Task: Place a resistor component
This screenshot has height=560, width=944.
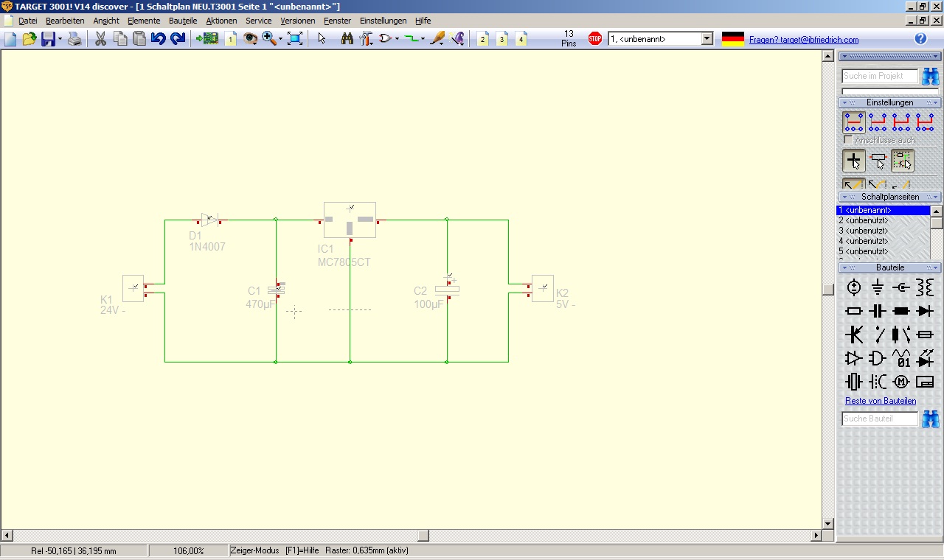Action: pos(854,312)
